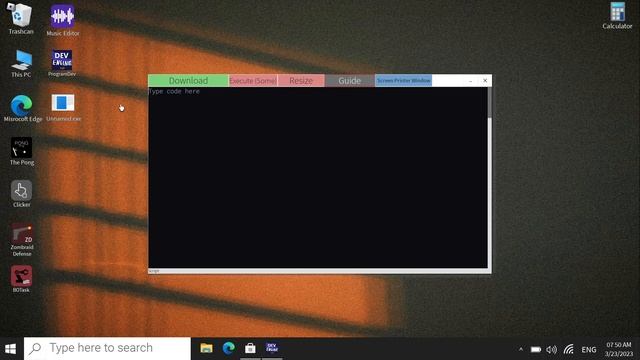Image resolution: width=640 pixels, height=360 pixels.
Task: Open the Music Editor desktop icon
Action: tap(62, 20)
